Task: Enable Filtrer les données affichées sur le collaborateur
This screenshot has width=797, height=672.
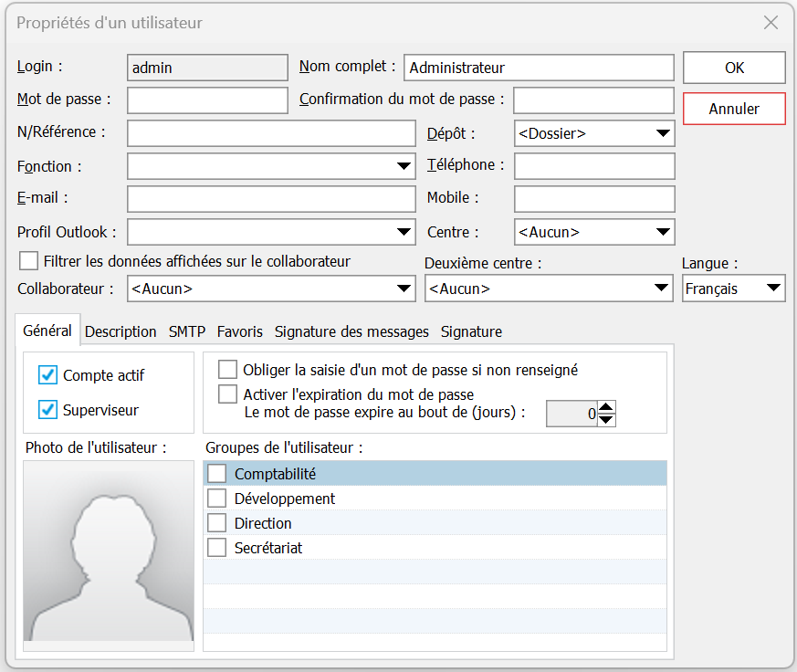Action: tap(29, 261)
